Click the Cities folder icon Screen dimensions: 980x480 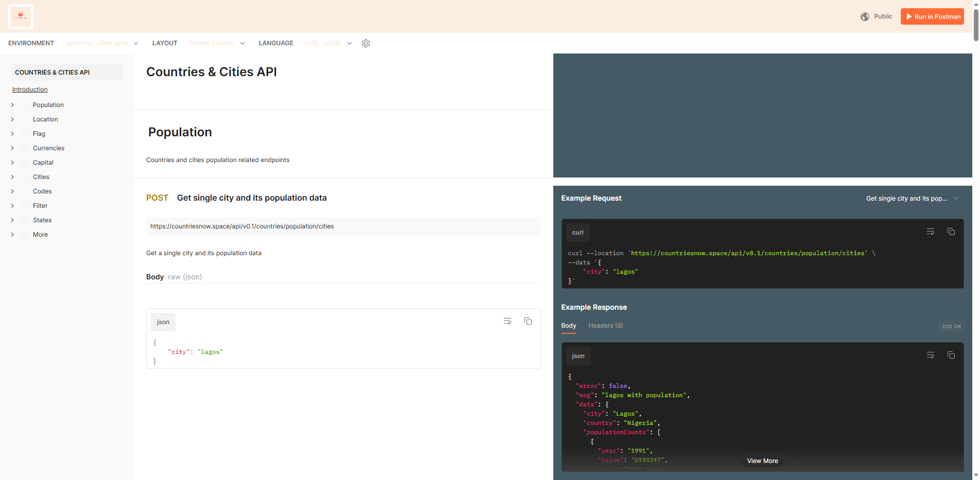pyautogui.click(x=25, y=176)
